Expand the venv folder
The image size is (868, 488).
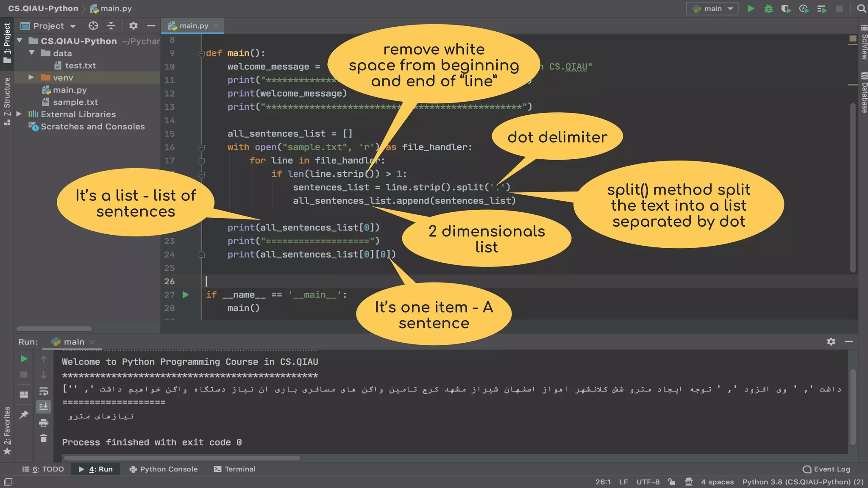pos(31,78)
